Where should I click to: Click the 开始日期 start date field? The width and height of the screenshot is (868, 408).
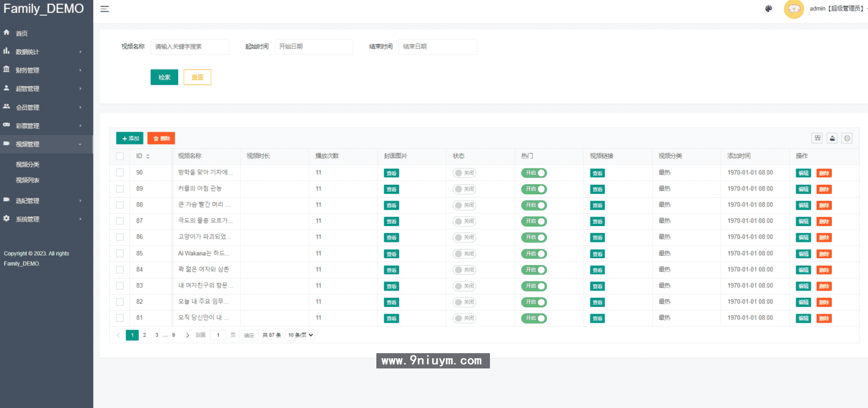point(314,47)
